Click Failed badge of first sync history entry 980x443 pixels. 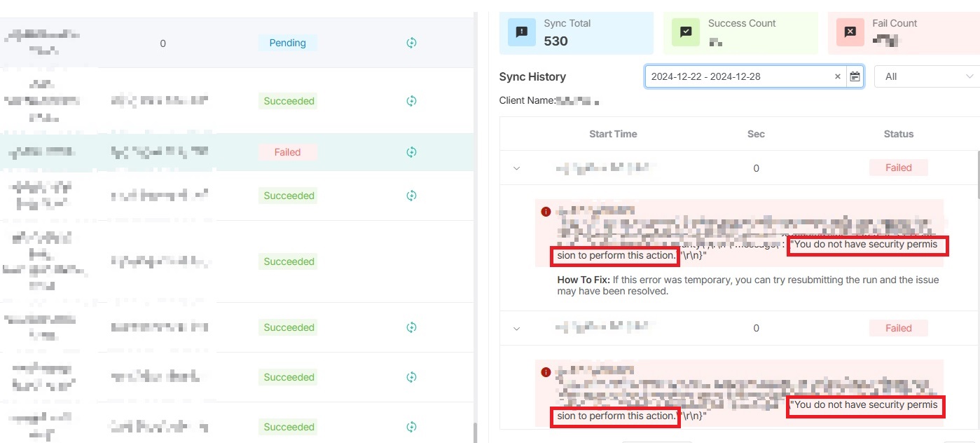pyautogui.click(x=898, y=168)
